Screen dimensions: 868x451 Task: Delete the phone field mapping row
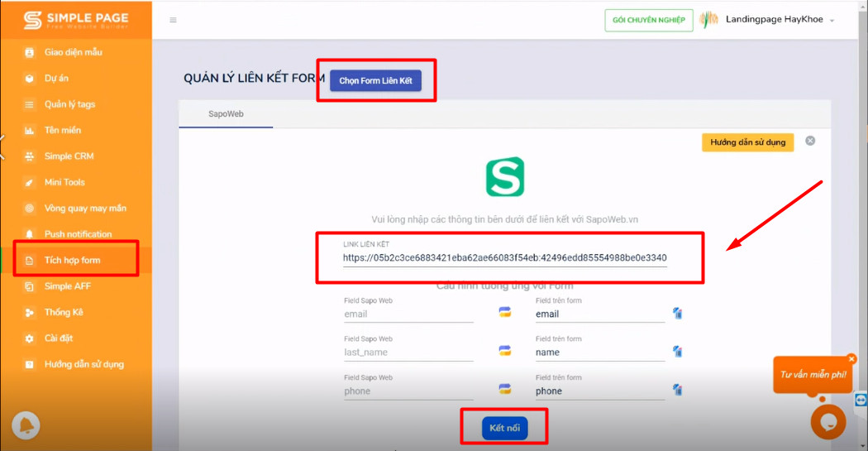tap(678, 390)
